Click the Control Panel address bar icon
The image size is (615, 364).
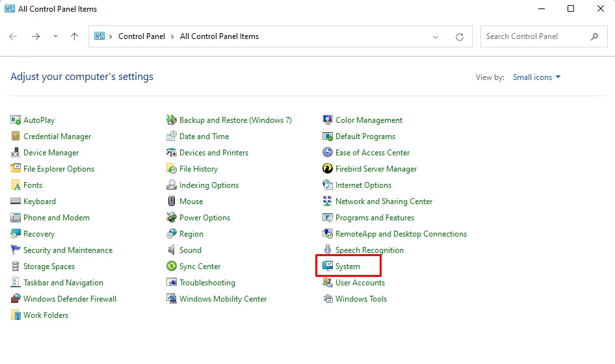[x=99, y=36]
